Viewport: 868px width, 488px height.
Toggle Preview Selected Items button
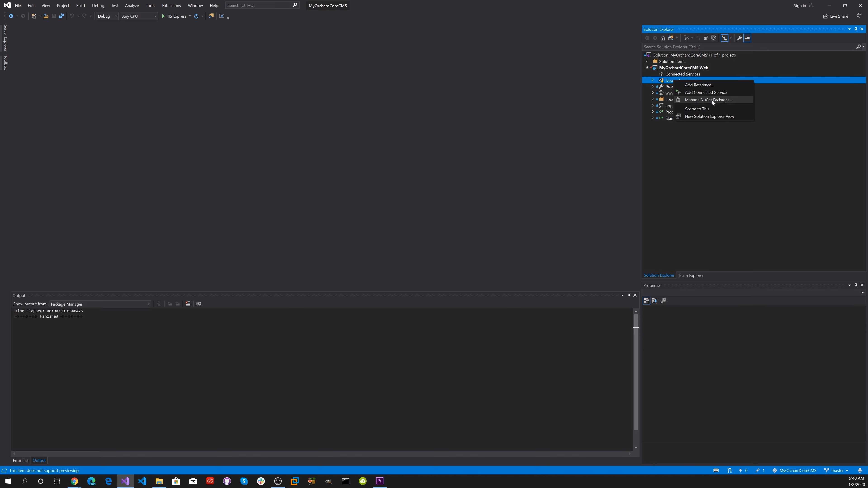click(x=747, y=38)
